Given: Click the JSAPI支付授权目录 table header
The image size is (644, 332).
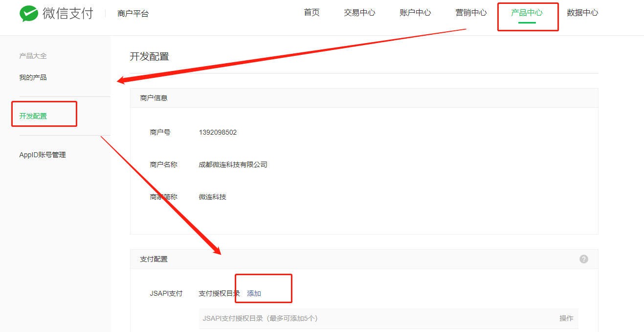Looking at the screenshot, I should tap(260, 318).
